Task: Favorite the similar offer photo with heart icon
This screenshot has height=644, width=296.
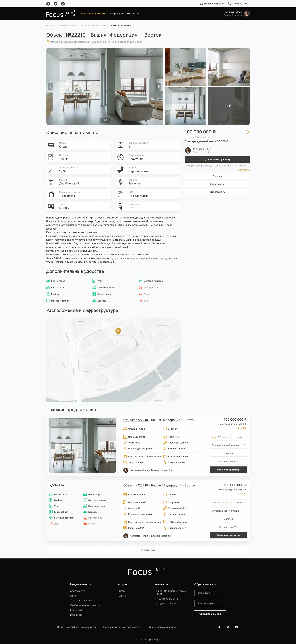Action: click(111, 422)
